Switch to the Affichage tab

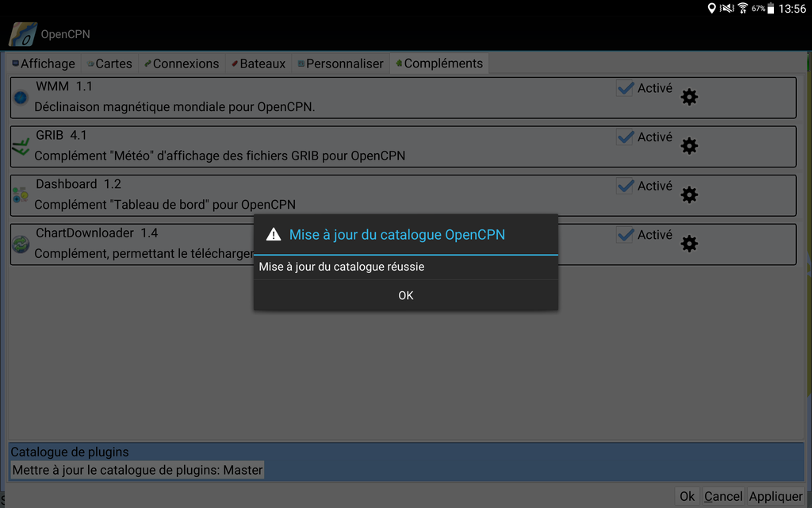44,63
